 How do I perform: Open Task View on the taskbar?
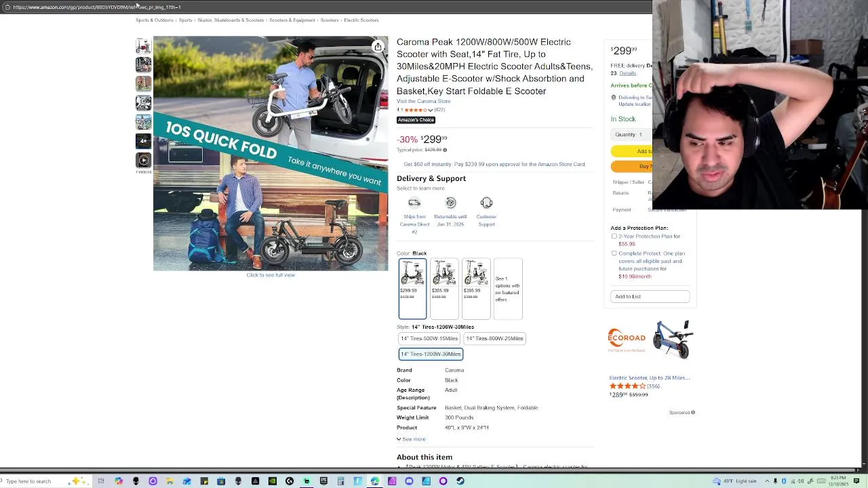(x=101, y=481)
